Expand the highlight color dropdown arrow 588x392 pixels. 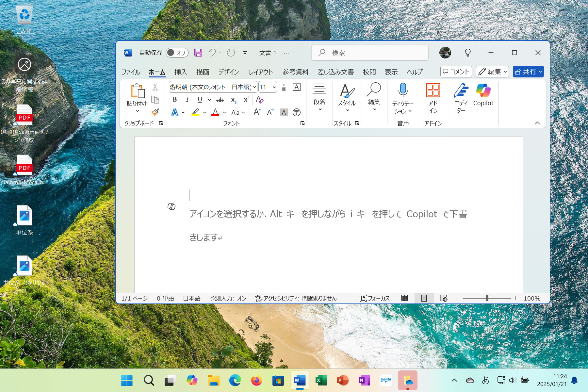(x=204, y=113)
